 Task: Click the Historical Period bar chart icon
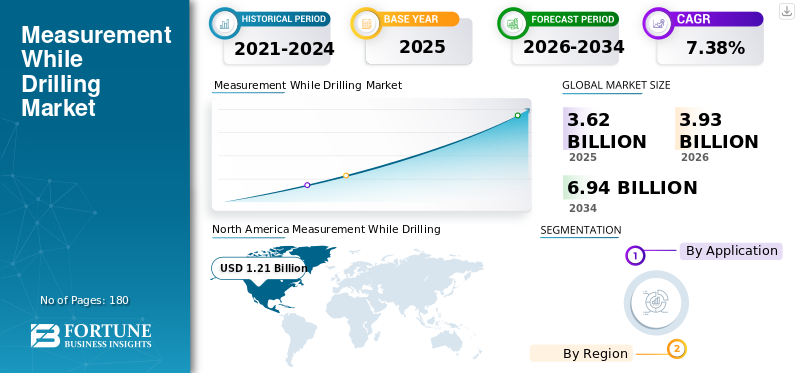[x=224, y=23]
